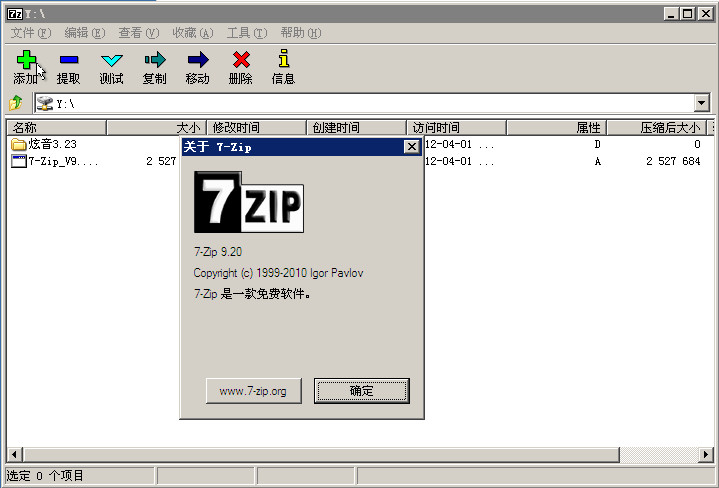The image size is (719, 488).
Task: Click the 7-Zip 9.20 version text
Action: click(x=218, y=252)
